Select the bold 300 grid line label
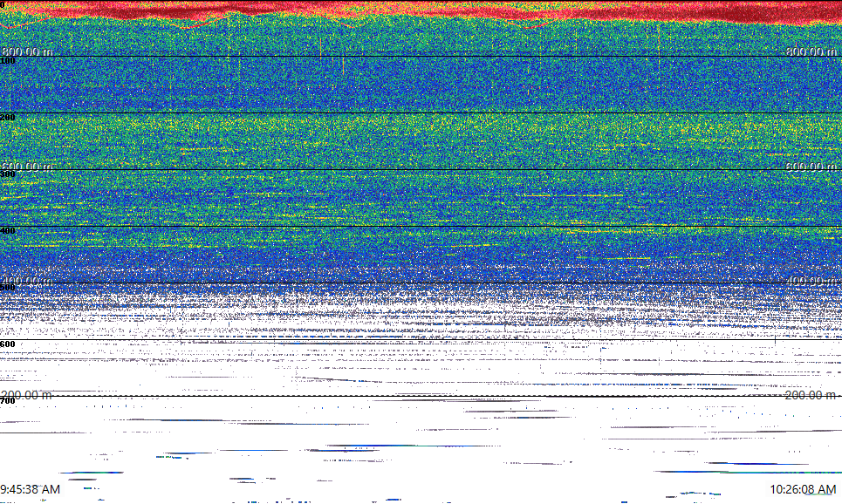This screenshot has width=842, height=504. point(8,174)
